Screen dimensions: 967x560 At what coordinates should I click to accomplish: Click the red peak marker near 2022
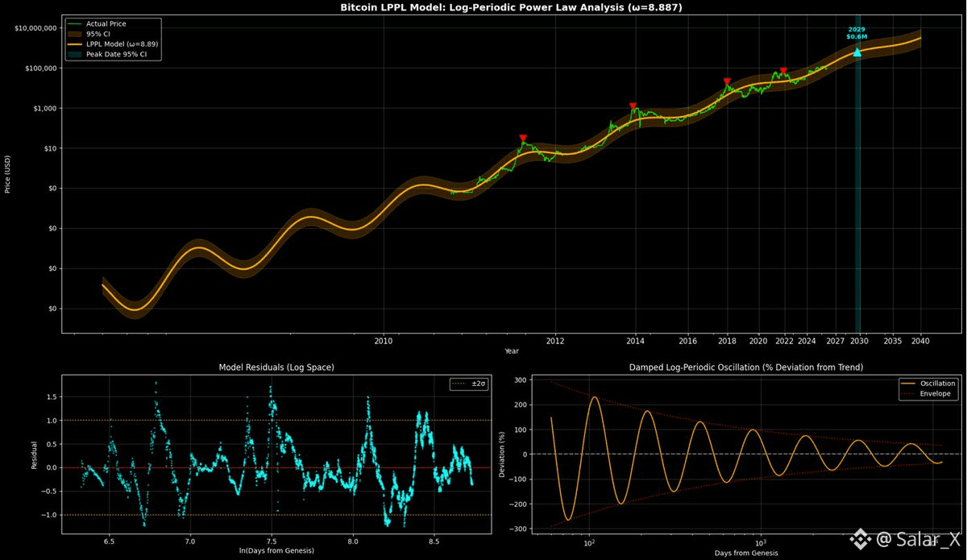tap(783, 72)
